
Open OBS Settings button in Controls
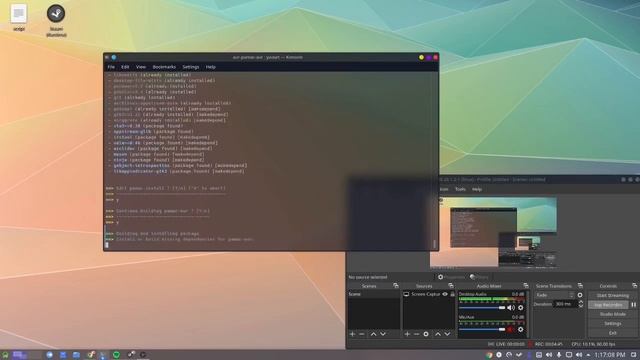[x=612, y=323]
